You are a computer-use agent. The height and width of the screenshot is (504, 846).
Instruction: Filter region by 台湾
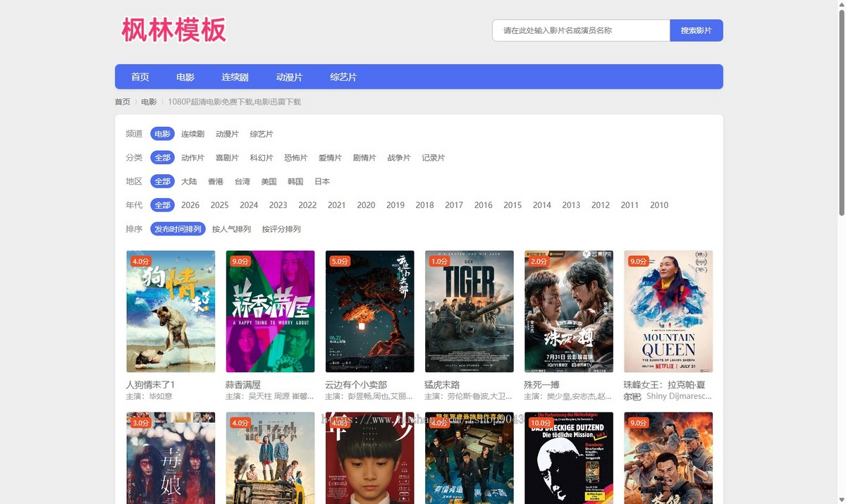coord(243,181)
